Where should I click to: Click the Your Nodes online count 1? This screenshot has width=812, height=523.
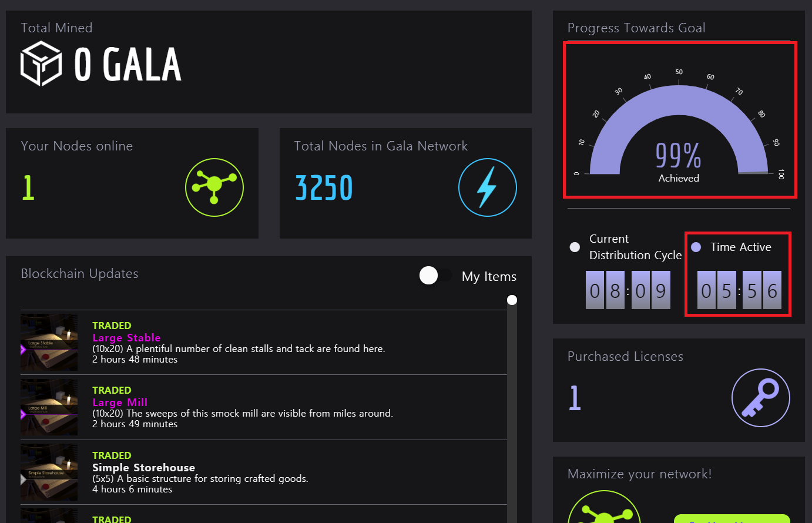(x=28, y=188)
